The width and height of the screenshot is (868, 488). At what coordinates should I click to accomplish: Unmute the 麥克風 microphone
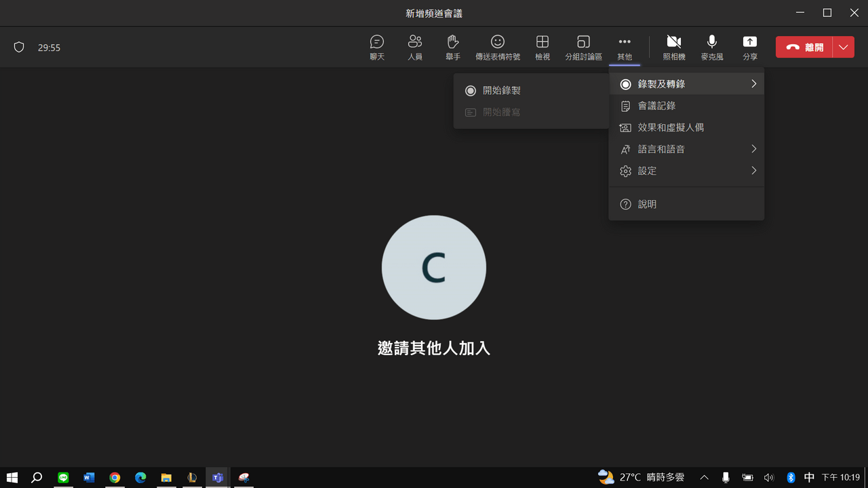pos(711,47)
